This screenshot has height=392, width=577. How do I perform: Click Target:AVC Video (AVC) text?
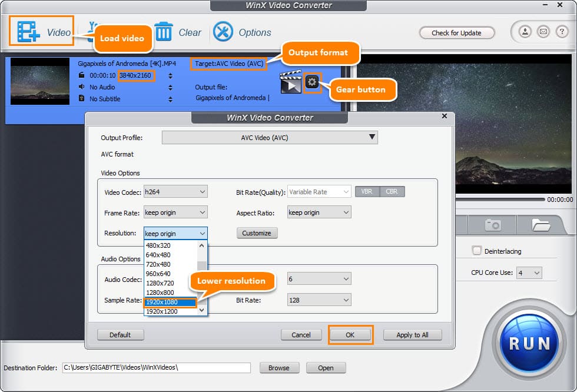(229, 64)
